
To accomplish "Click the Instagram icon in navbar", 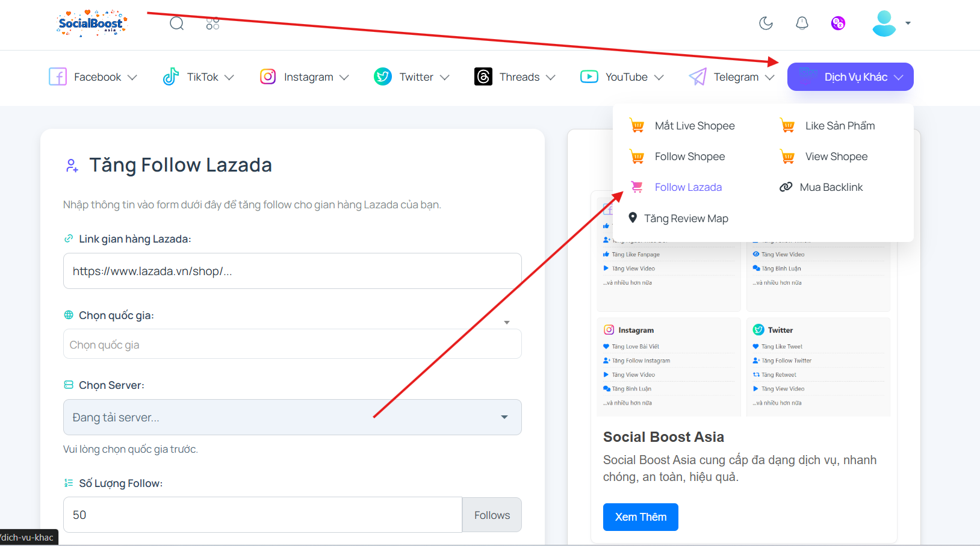I will click(x=268, y=77).
